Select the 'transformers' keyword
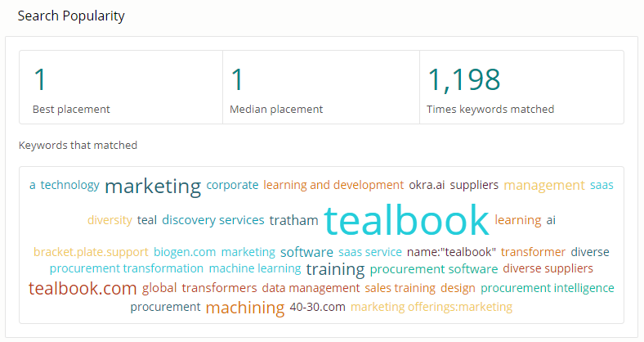Image resolution: width=644 pixels, height=342 pixels. pos(219,288)
